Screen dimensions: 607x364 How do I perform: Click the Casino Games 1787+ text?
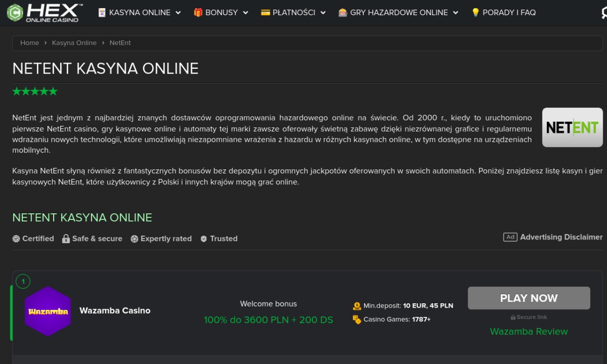pos(397,319)
